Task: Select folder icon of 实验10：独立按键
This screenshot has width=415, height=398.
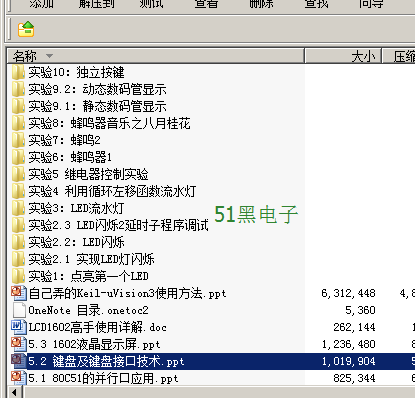Action: pos(18,72)
